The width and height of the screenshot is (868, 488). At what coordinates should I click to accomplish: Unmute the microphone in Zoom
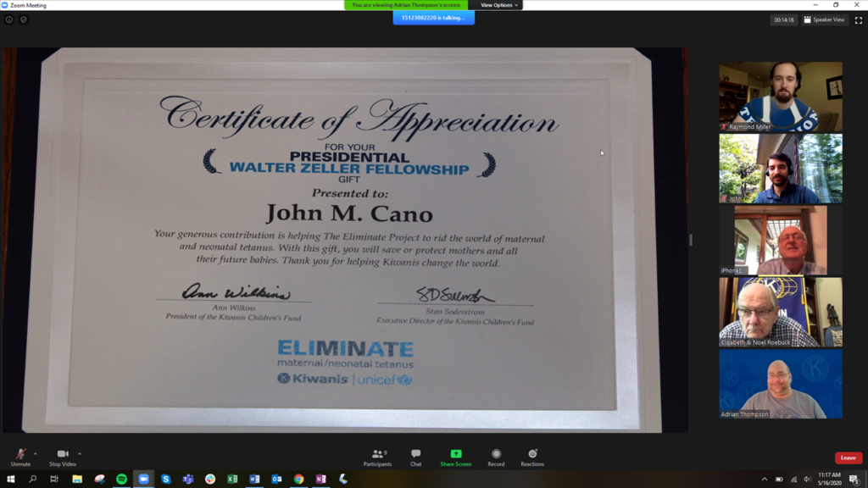pyautogui.click(x=20, y=457)
